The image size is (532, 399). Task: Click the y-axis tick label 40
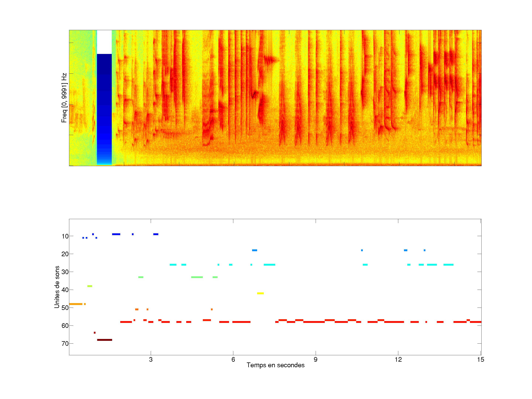pos(65,290)
